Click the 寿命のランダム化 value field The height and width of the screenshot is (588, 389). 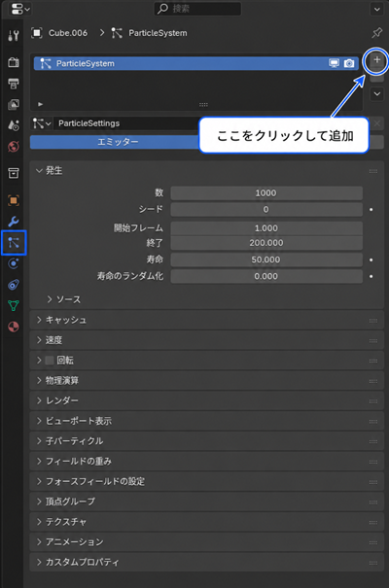266,276
